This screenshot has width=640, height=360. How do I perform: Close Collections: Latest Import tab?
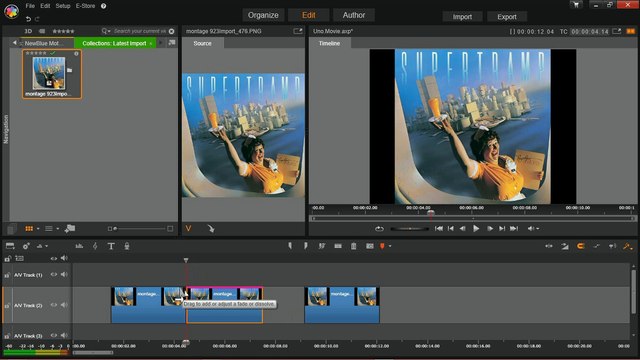[151, 44]
